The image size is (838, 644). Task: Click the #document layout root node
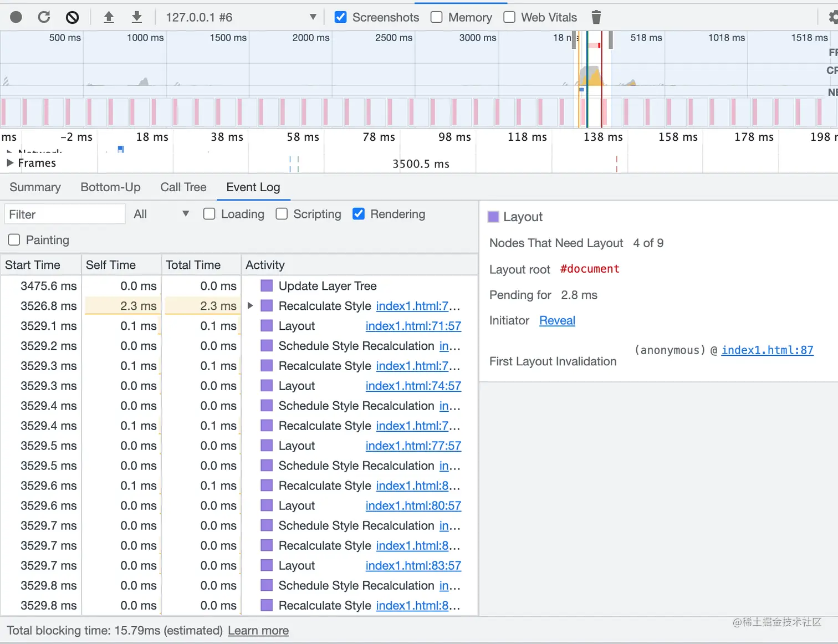(x=590, y=269)
